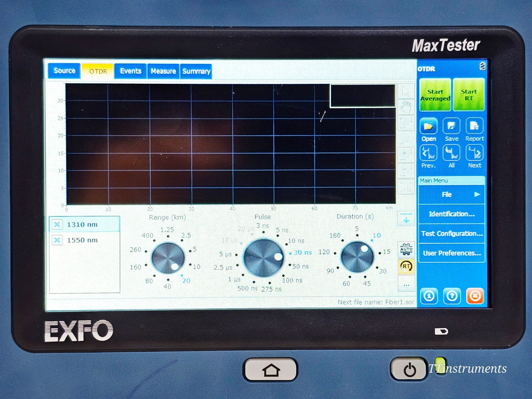Viewport: 532px width, 399px height.
Task: Set Pulse dial to 30 ns
Action: [x=303, y=253]
